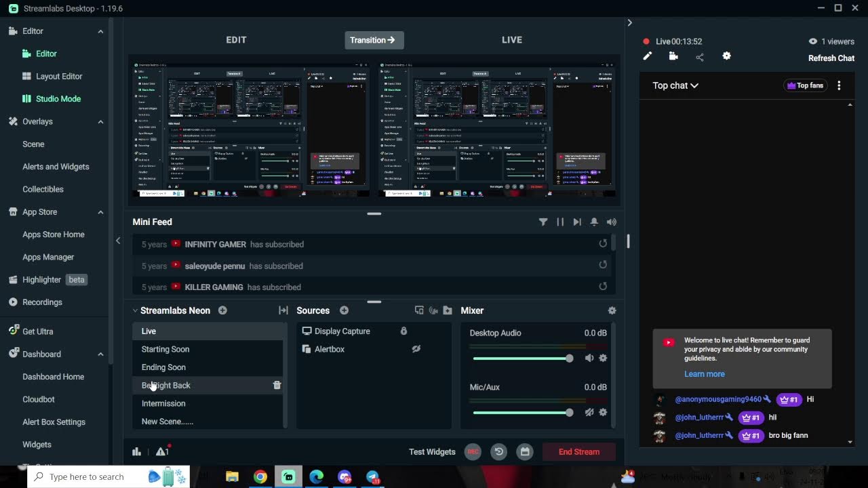The height and width of the screenshot is (488, 868).
Task: Open Scene under Overlays
Action: coord(33,144)
